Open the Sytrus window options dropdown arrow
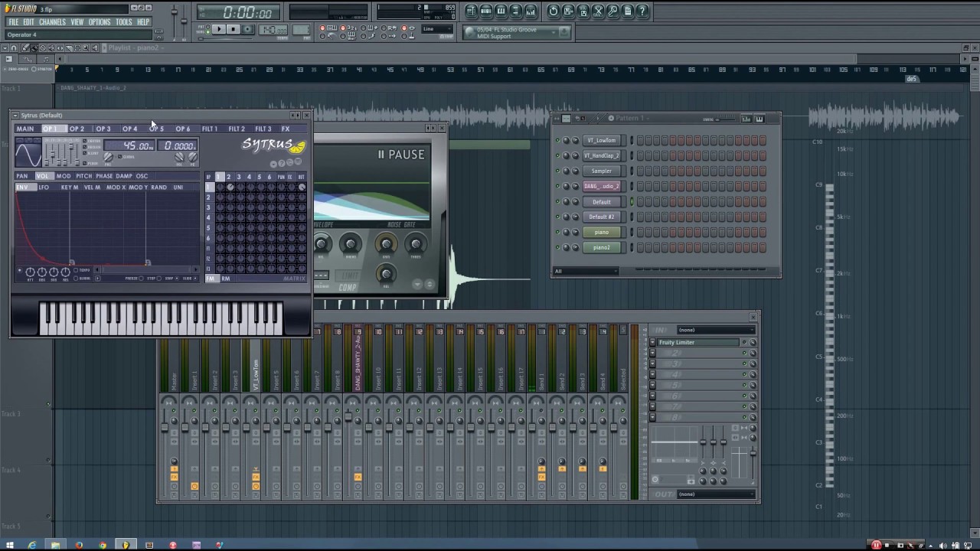980x551 pixels. click(x=15, y=116)
